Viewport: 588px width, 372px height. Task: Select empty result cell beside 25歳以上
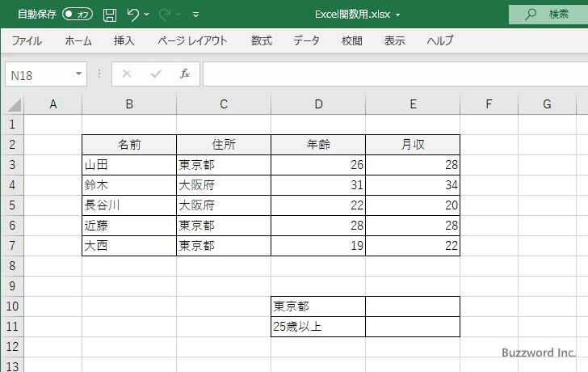pyautogui.click(x=413, y=327)
